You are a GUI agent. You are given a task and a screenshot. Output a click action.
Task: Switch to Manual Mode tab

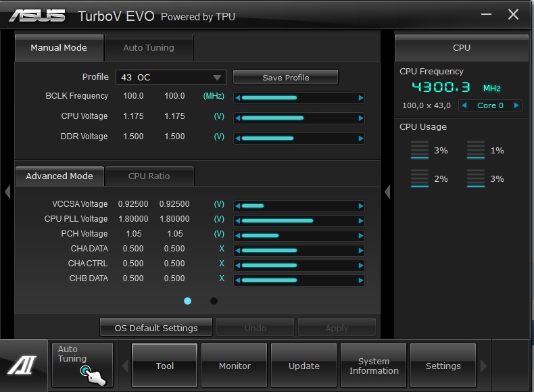(59, 48)
